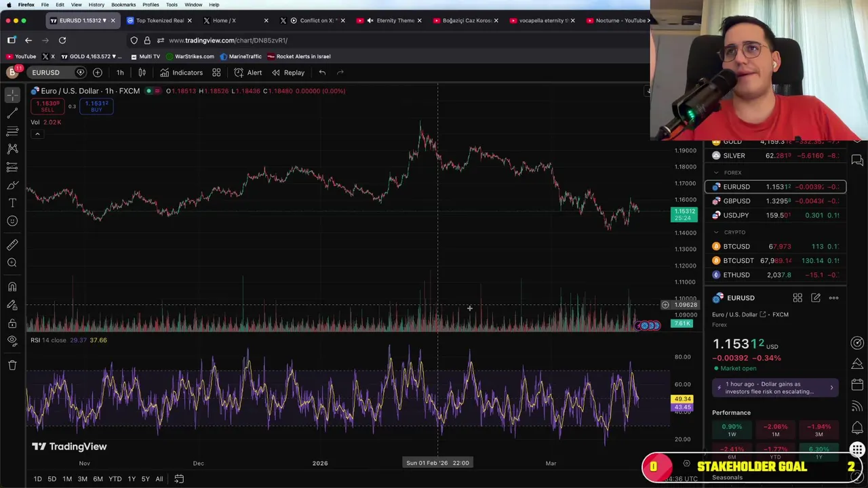Viewport: 868px width, 488px height.
Task: Select the 3M time range
Action: tap(82, 479)
